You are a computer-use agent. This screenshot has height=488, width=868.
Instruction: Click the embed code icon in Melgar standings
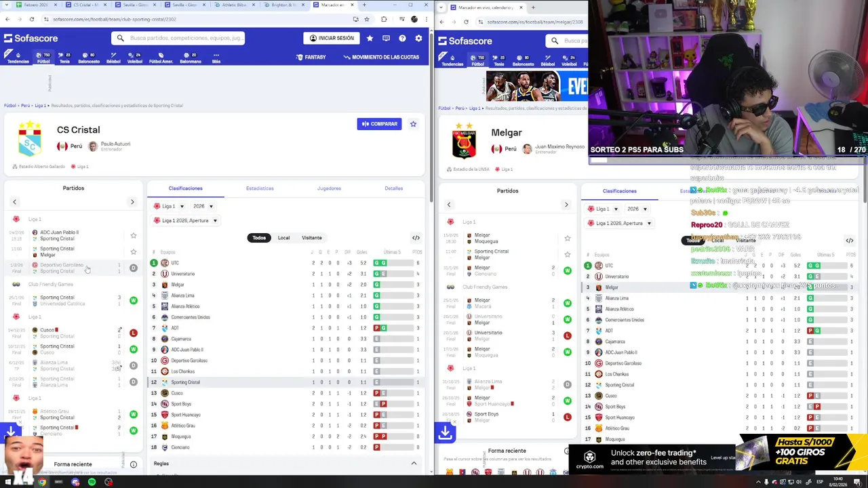point(849,241)
